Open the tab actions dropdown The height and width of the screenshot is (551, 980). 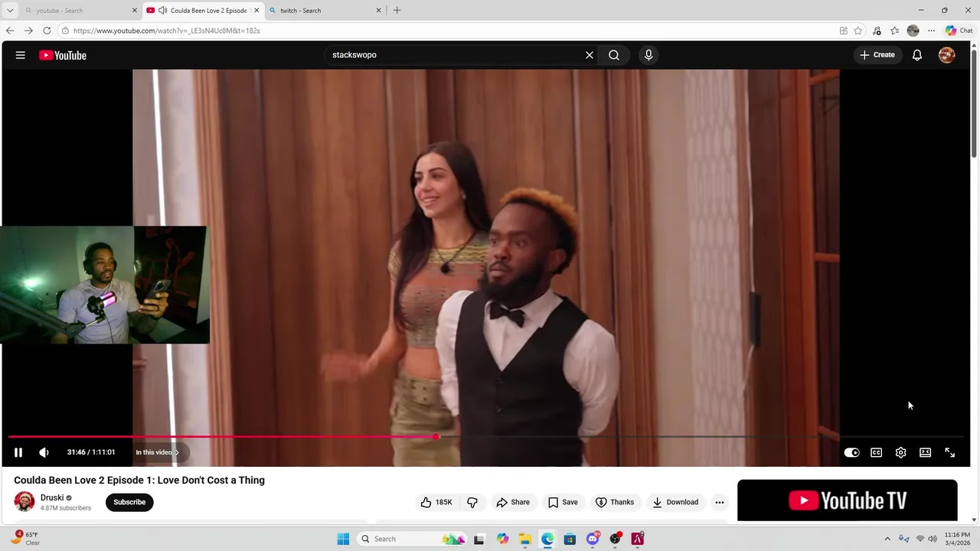[10, 11]
